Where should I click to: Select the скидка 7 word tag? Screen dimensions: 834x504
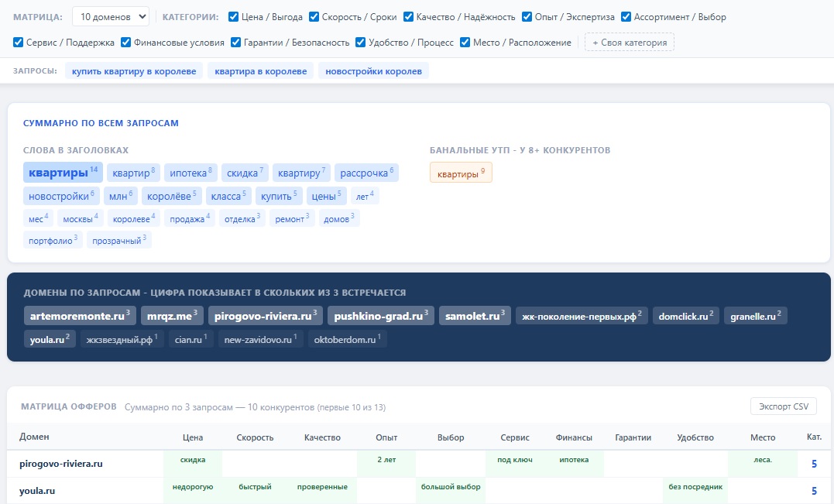(x=245, y=173)
